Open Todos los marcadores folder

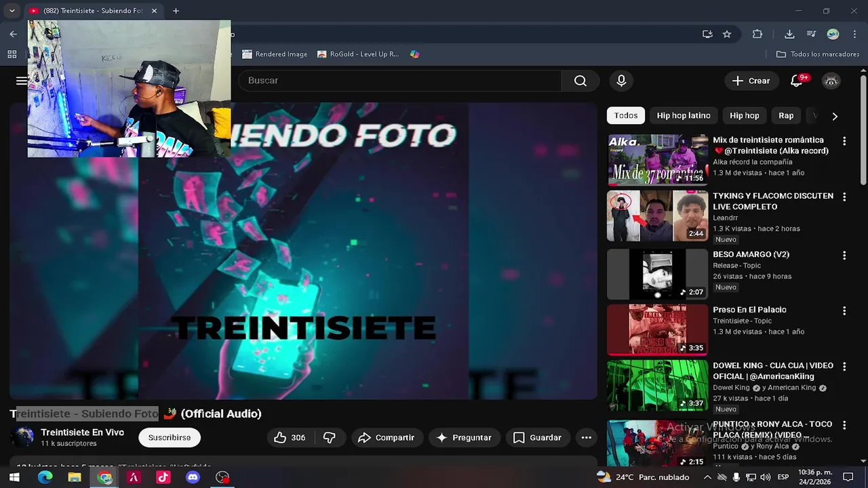click(x=818, y=54)
